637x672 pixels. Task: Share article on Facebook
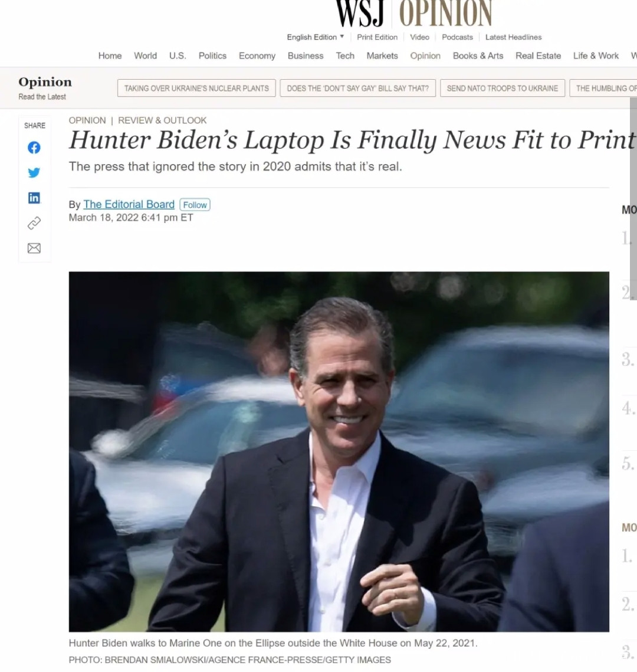point(34,147)
